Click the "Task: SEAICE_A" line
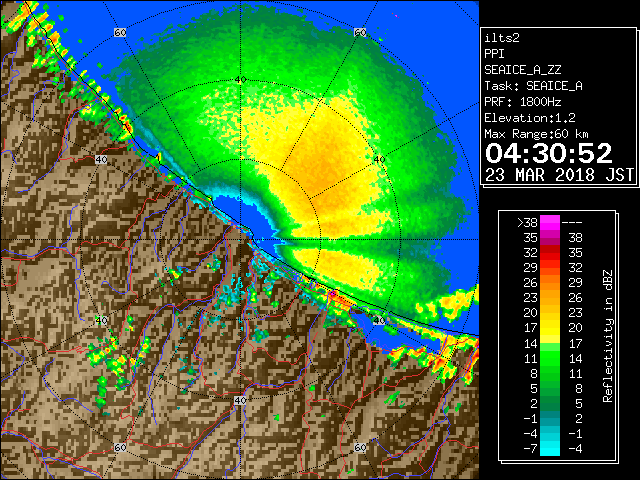 point(533,86)
